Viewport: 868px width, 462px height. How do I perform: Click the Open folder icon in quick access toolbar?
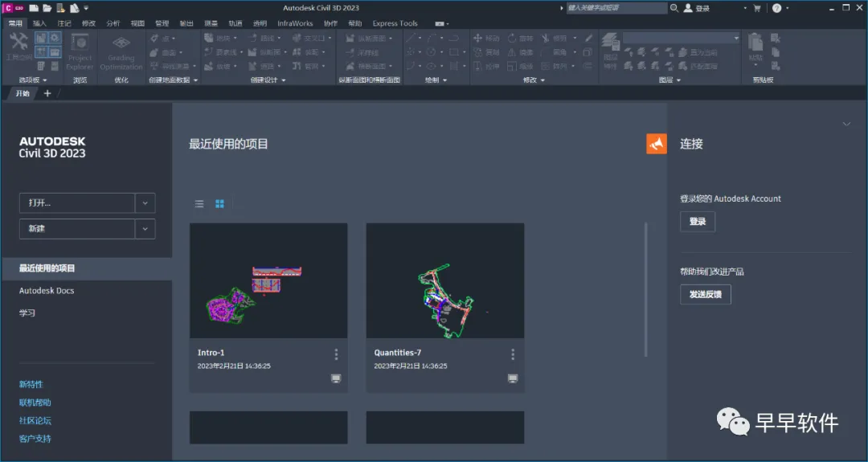(47, 8)
